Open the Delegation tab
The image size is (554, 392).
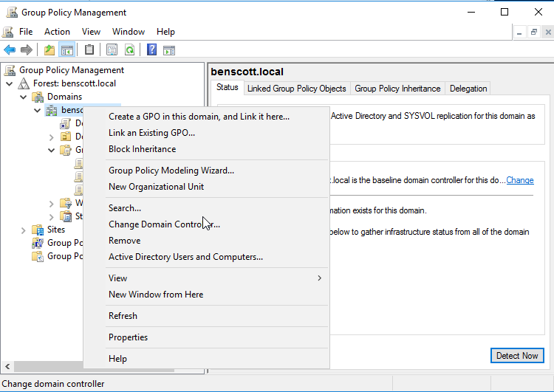[468, 89]
